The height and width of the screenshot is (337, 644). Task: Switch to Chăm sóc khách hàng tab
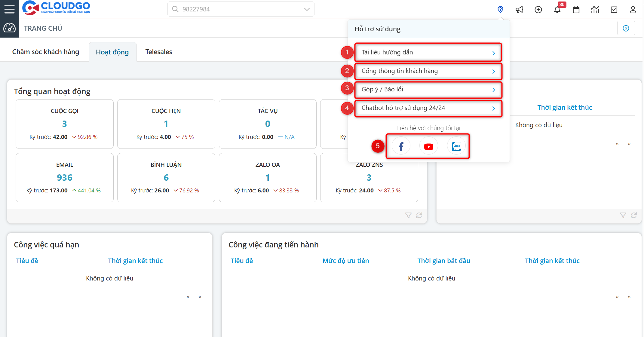point(46,52)
